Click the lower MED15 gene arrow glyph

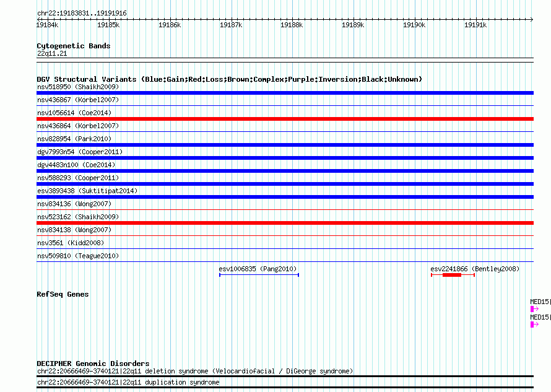point(534,324)
